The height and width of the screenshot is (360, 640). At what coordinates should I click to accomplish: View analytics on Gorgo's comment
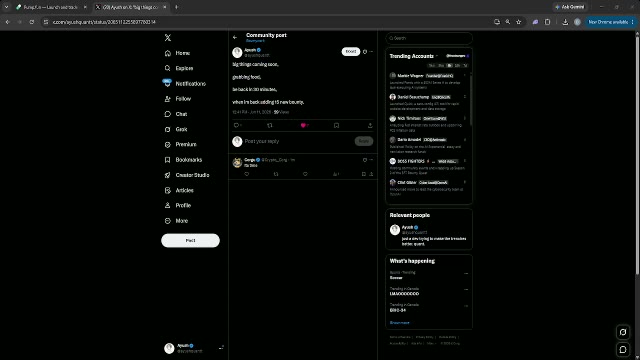click(x=336, y=174)
